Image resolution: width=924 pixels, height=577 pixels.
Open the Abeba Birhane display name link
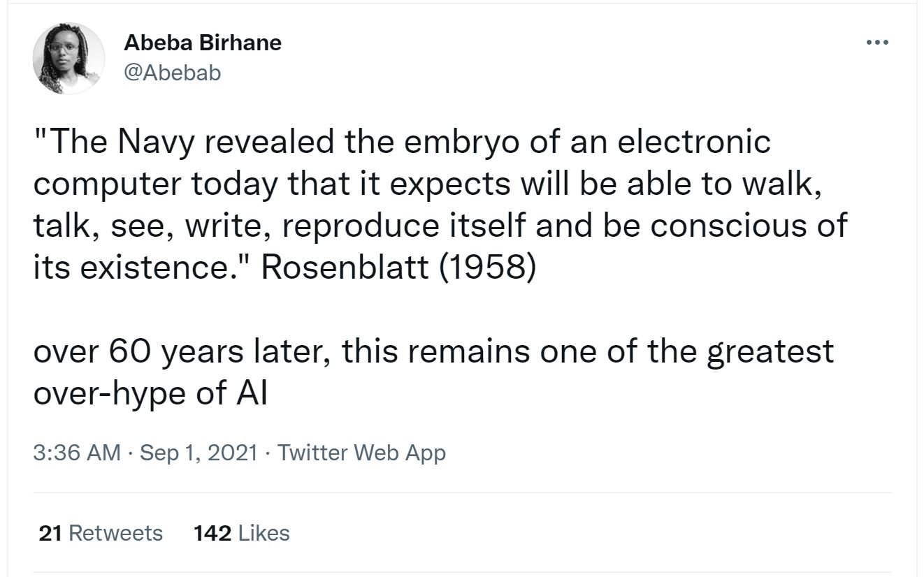click(203, 43)
